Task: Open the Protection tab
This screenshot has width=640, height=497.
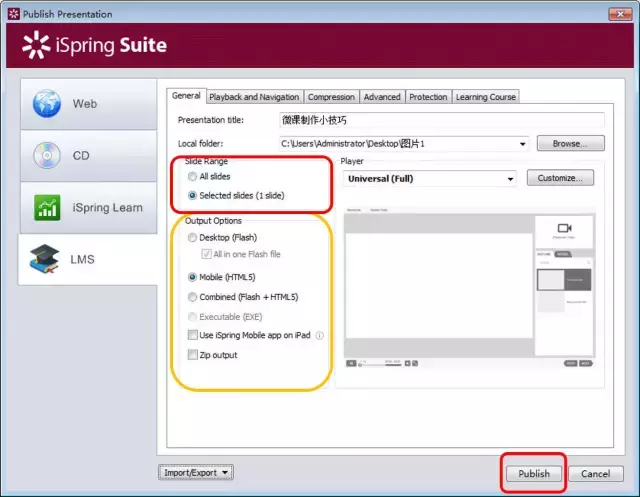Action: pyautogui.click(x=428, y=97)
